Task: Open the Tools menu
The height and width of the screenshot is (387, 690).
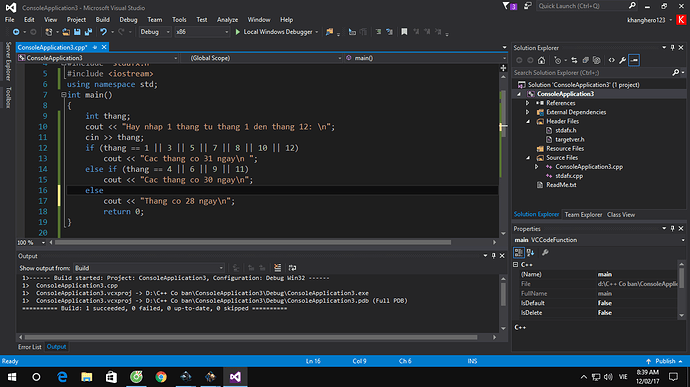Action: click(x=179, y=19)
